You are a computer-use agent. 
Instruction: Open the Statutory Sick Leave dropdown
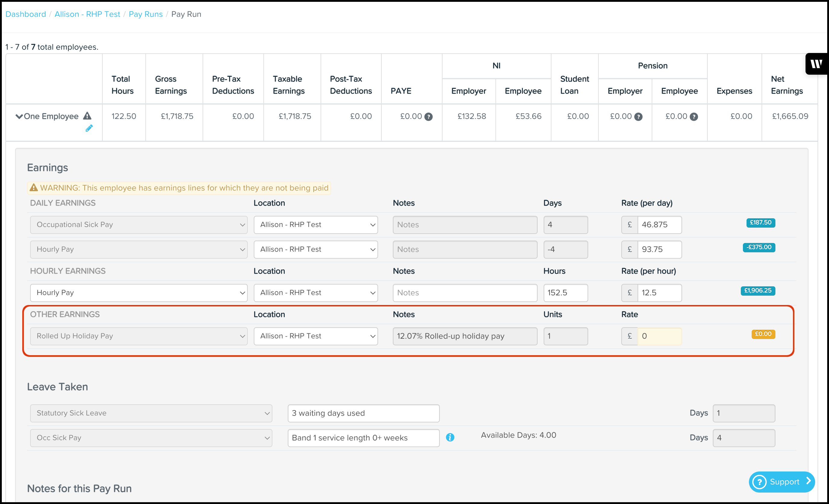151,413
